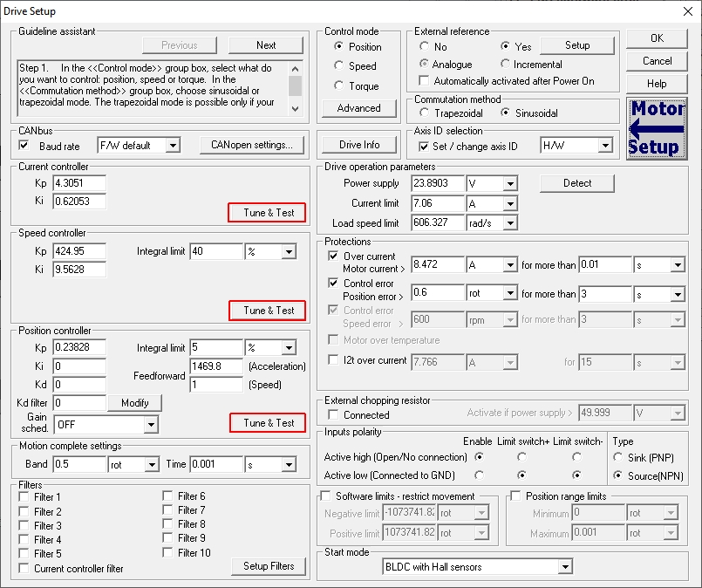Enable Filter 6 checkbox

(167, 496)
